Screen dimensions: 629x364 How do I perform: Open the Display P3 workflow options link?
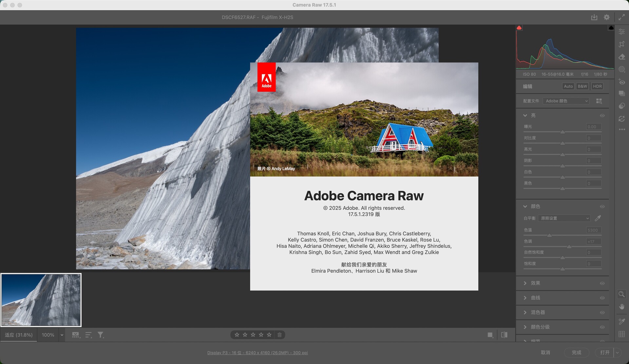click(257, 353)
